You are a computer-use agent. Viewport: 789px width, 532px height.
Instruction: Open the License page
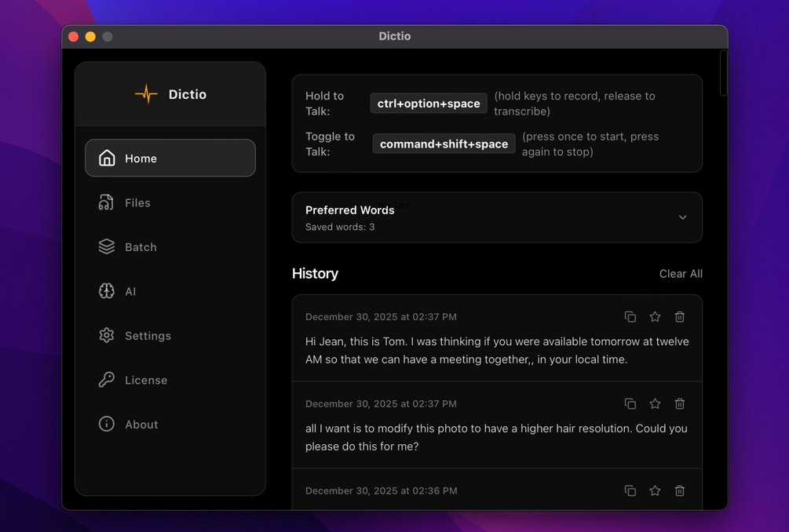(170, 380)
